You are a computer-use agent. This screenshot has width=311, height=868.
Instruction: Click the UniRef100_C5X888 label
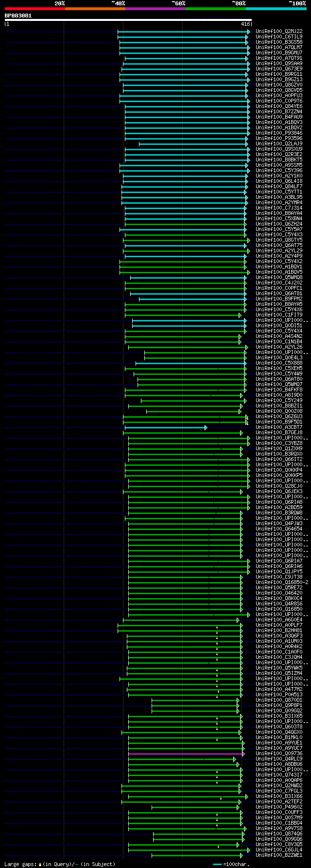pyautogui.click(x=279, y=363)
